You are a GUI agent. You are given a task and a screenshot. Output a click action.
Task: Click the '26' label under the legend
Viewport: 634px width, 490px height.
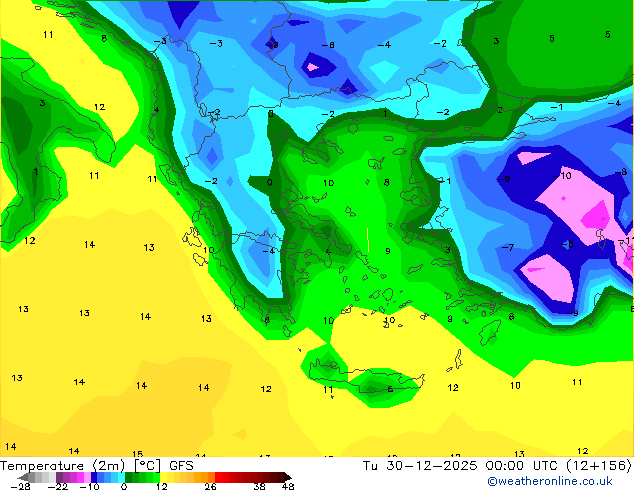210,486
